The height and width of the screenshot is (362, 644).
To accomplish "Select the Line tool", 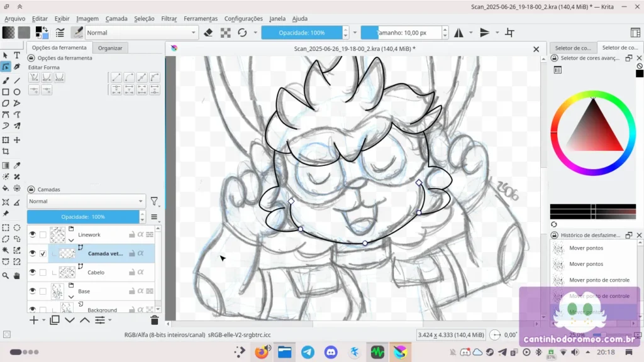I will point(17,80).
